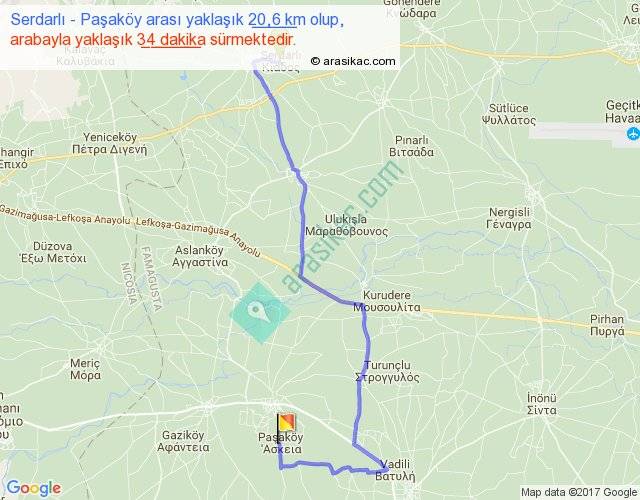Click the teal location pin watermark icon
Screen dimensions: 640x500
(x=260, y=313)
